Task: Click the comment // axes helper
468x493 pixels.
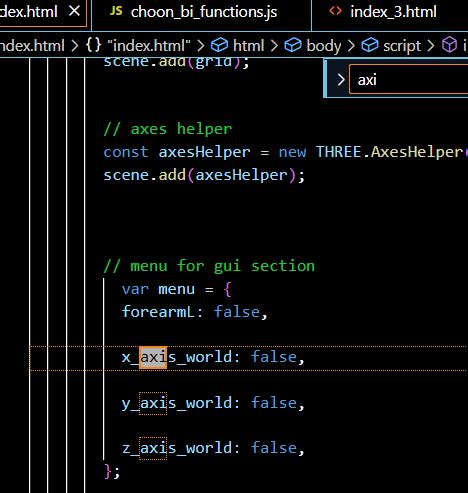Action: pyautogui.click(x=168, y=129)
